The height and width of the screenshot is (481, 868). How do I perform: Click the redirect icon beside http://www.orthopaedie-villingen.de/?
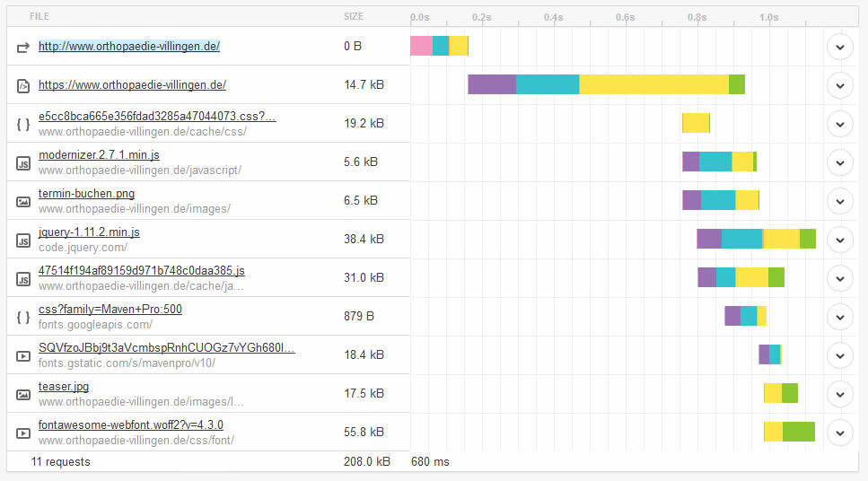coord(22,48)
